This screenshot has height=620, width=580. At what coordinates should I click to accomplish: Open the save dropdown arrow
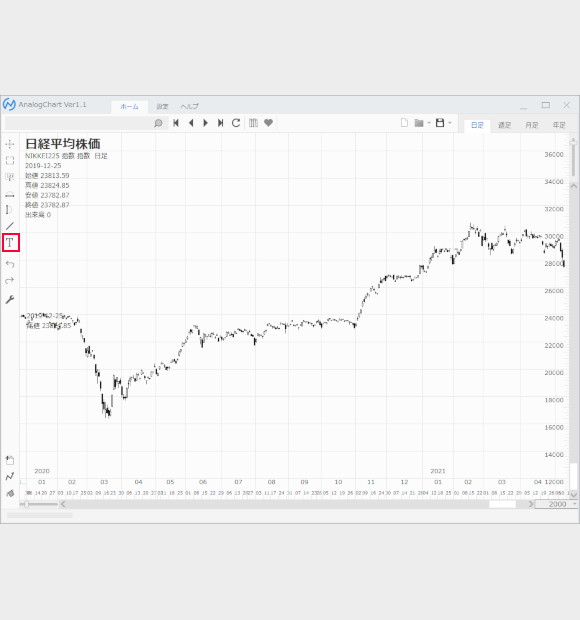coord(450,123)
